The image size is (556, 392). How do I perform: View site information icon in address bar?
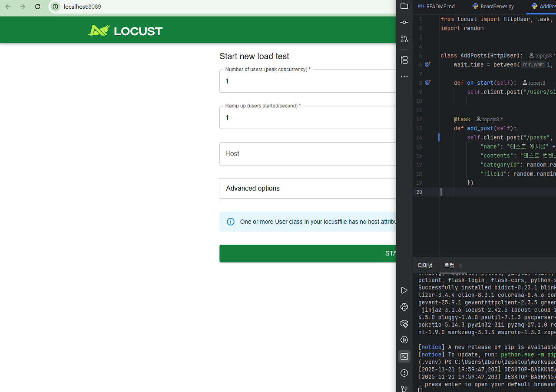coord(55,7)
